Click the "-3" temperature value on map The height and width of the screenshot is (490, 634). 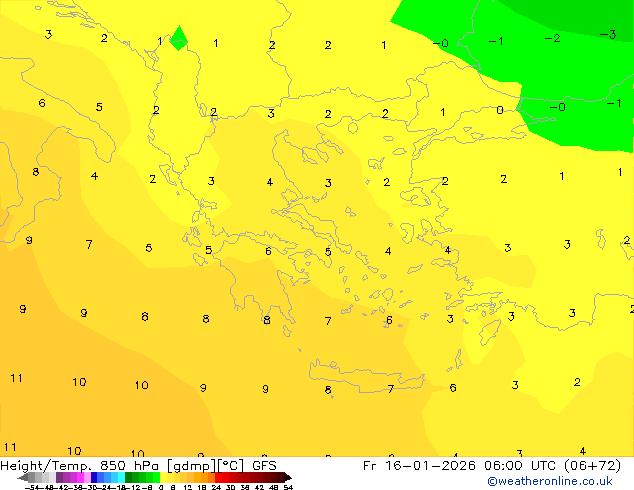[x=608, y=34]
